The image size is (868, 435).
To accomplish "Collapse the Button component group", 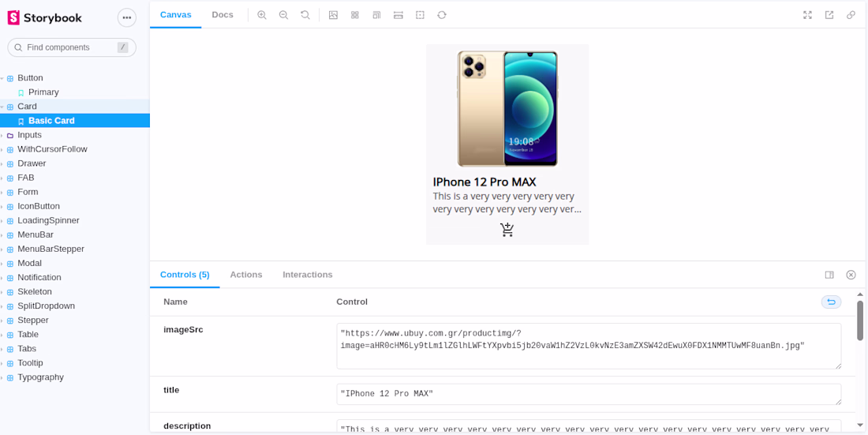I will click(75, 78).
